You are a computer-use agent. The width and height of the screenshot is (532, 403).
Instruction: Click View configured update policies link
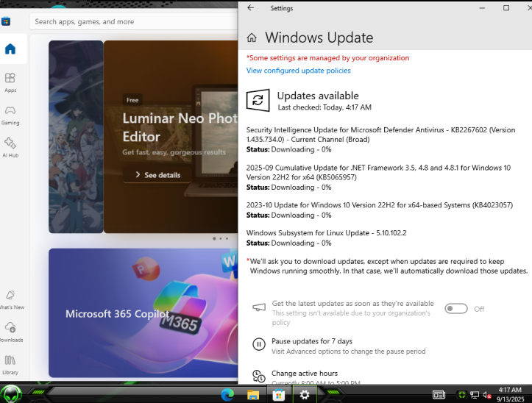click(x=298, y=71)
